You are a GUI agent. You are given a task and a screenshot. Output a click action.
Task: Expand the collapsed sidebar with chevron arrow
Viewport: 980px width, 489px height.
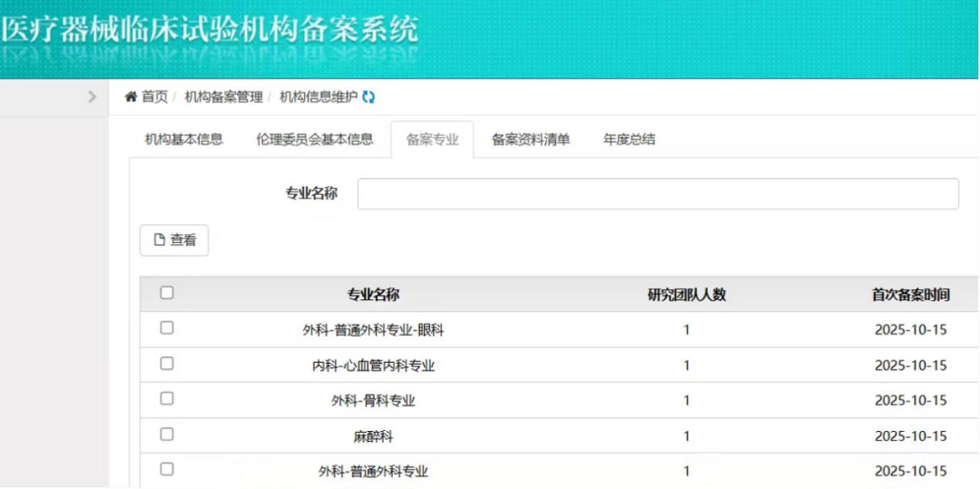click(92, 96)
